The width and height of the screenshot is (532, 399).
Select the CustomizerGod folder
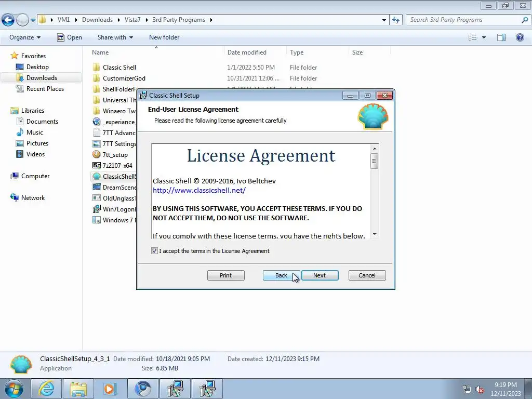[124, 78]
